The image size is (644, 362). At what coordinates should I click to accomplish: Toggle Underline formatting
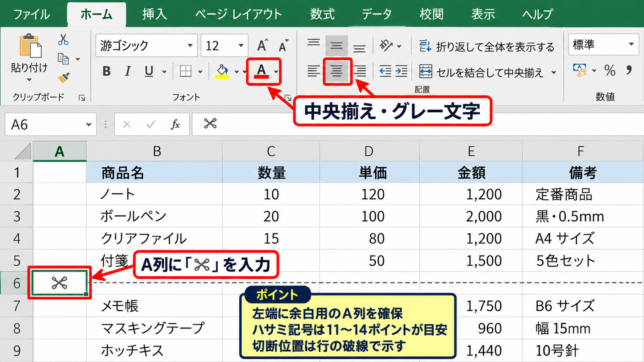pos(149,71)
